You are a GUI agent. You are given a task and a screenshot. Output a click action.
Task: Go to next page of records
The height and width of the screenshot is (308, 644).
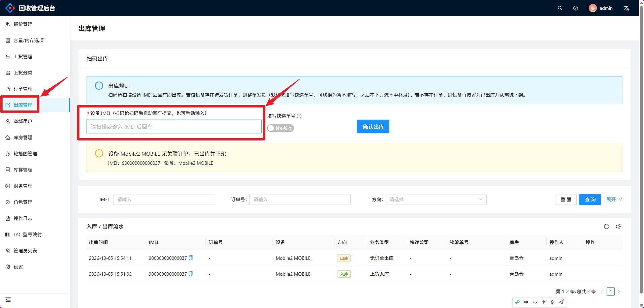tap(619, 291)
